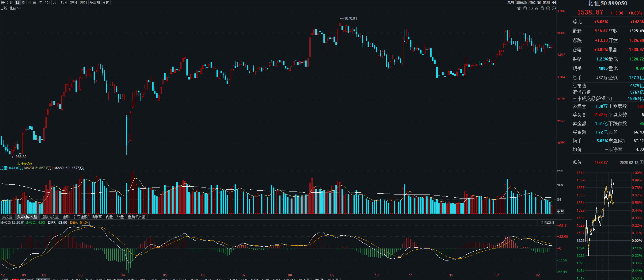Zoom in with the plus icon

548,8
